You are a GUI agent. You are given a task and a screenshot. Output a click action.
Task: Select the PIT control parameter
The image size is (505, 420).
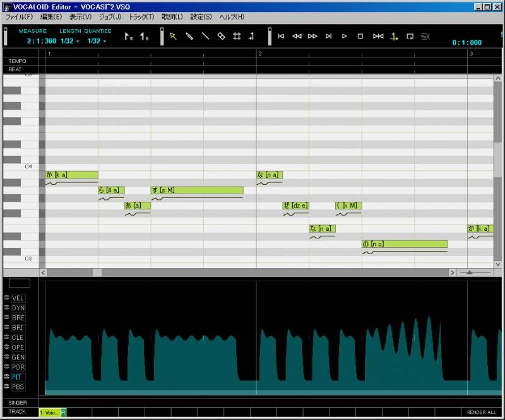pyautogui.click(x=17, y=377)
